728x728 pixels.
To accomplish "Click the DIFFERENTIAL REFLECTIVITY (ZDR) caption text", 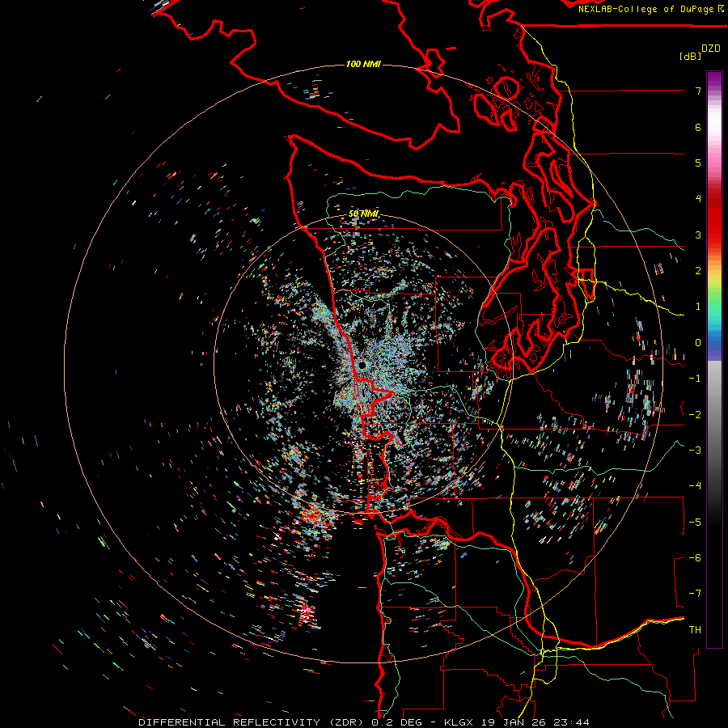I will tap(252, 722).
